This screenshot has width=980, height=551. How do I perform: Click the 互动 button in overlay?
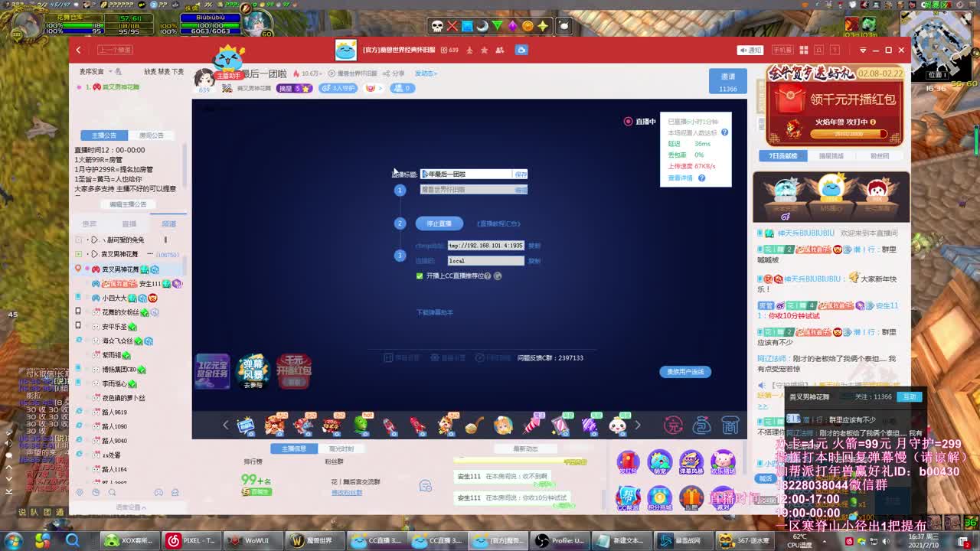pos(910,396)
